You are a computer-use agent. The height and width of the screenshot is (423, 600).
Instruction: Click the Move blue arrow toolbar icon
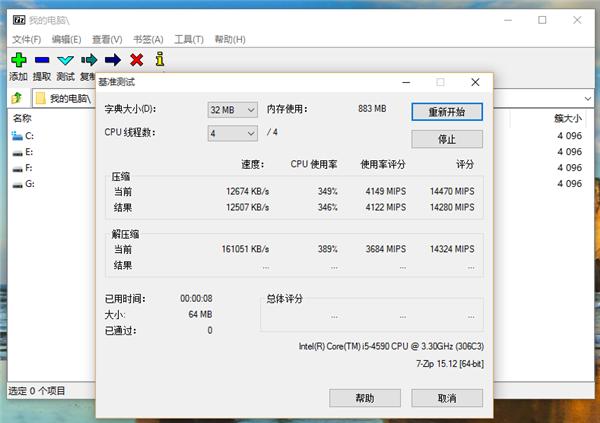point(112,60)
